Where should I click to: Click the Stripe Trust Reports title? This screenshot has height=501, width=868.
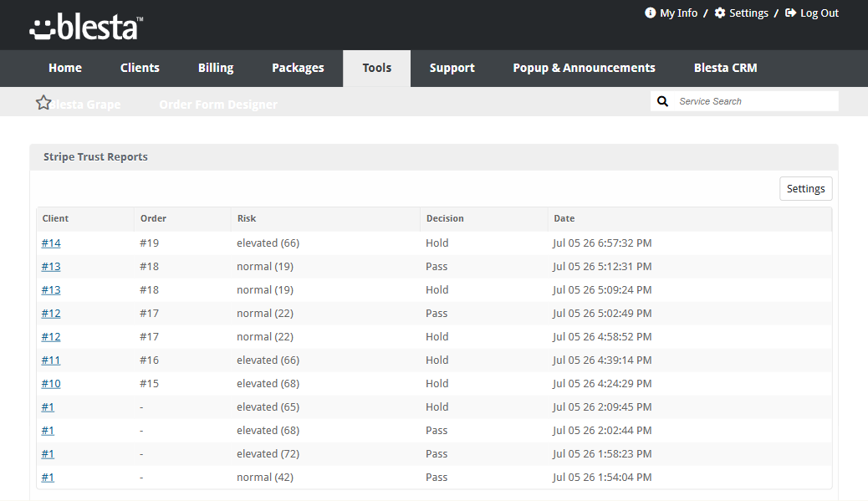coord(96,157)
